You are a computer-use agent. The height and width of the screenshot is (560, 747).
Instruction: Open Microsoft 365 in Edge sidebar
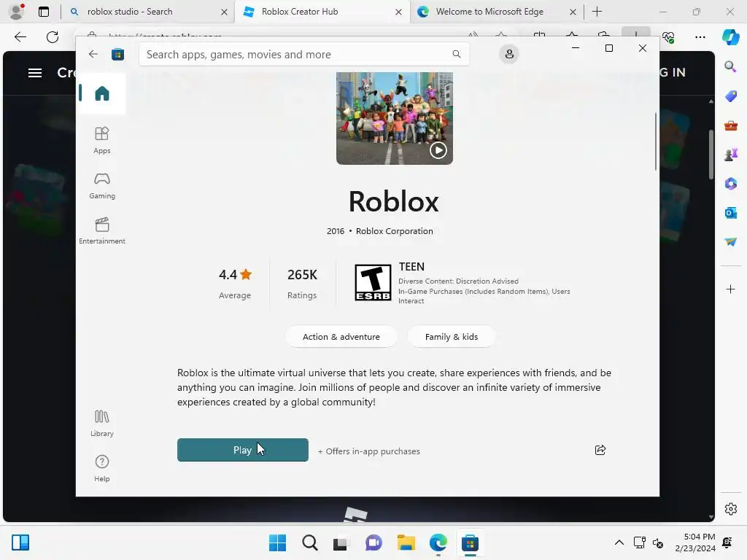coord(730,183)
